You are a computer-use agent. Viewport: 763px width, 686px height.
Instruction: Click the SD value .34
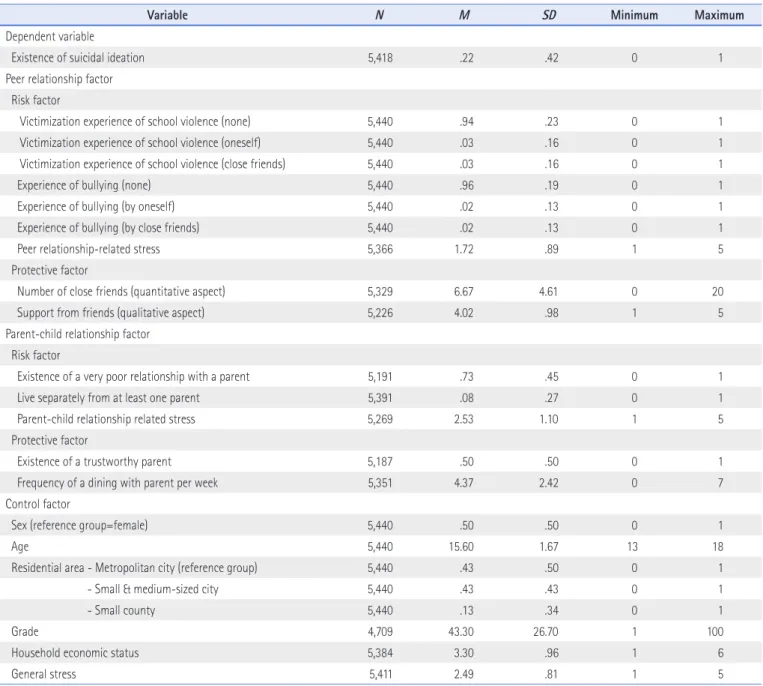[551, 611]
